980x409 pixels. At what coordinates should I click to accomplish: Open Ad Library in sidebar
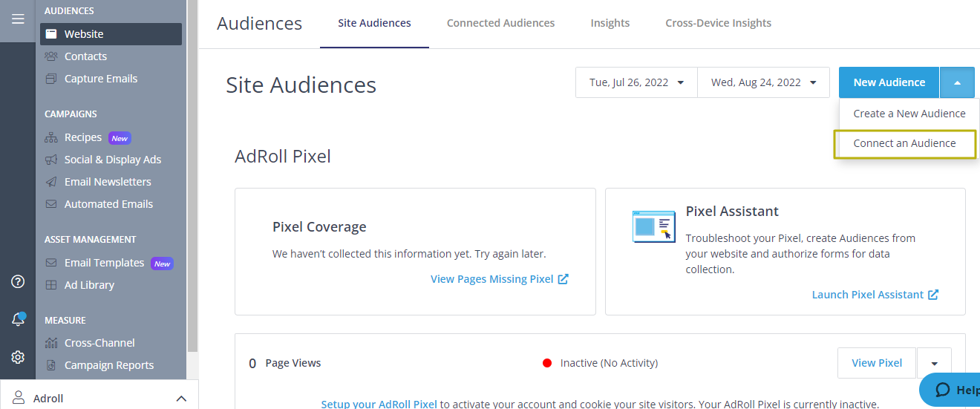(89, 285)
